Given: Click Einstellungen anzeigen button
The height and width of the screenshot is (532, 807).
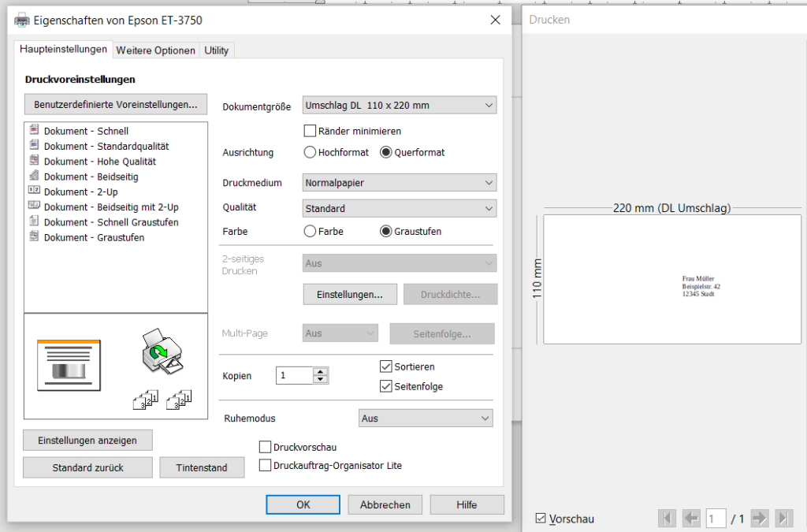Looking at the screenshot, I should (x=87, y=441).
